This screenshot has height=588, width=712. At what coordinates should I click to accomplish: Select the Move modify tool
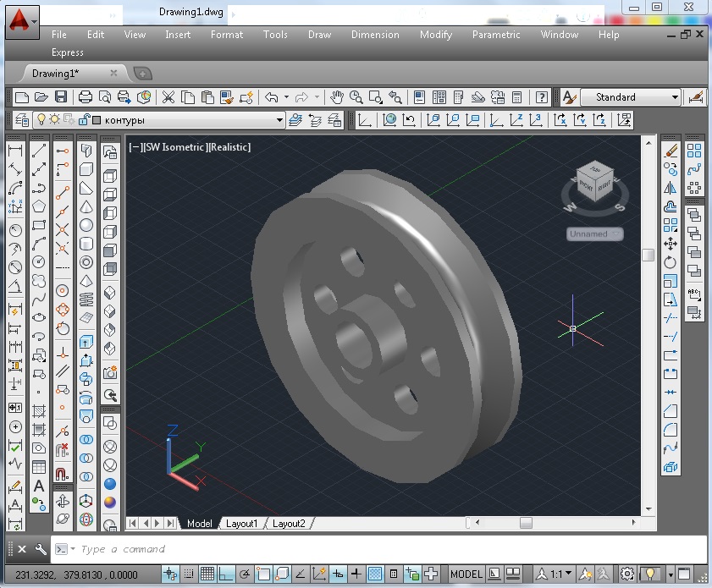pyautogui.click(x=671, y=244)
